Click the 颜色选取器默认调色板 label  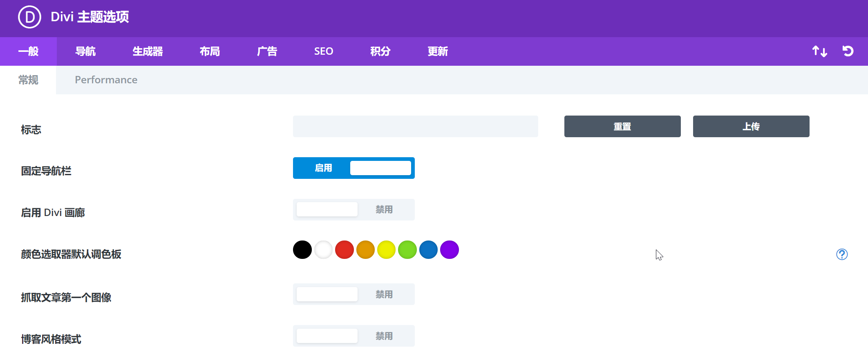point(71,254)
